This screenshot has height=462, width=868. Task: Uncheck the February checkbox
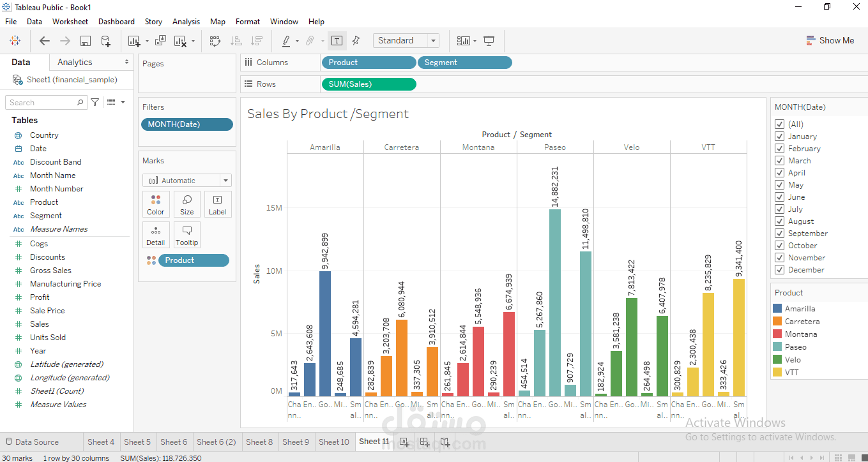(x=779, y=149)
